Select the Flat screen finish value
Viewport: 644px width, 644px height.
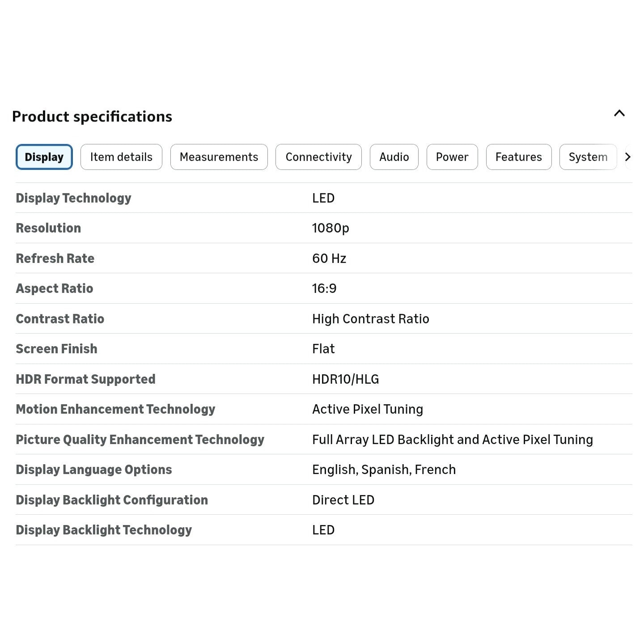coord(323,349)
